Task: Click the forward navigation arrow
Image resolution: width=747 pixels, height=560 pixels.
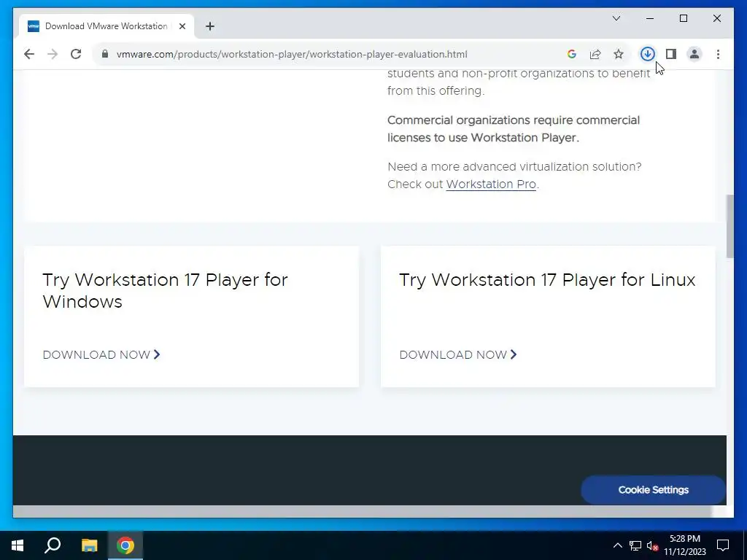Action: [x=53, y=54]
